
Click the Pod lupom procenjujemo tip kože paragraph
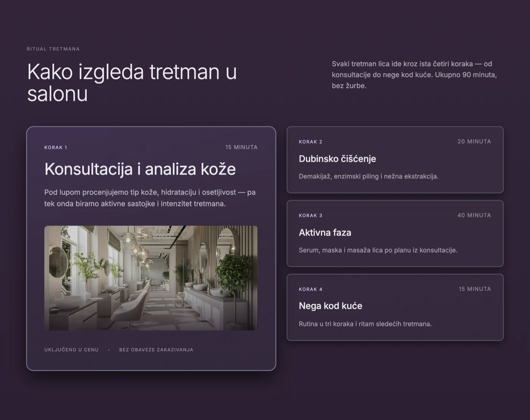pos(150,198)
